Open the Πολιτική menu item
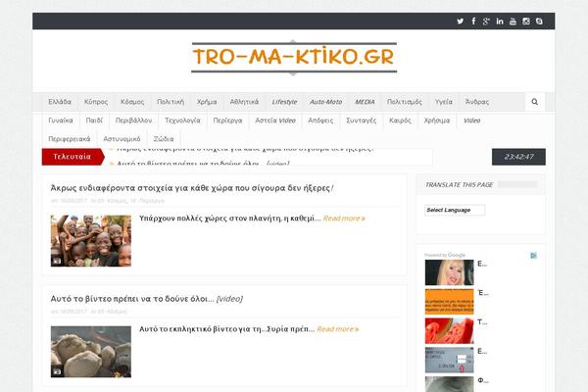The width and height of the screenshot is (588, 392). 171,102
